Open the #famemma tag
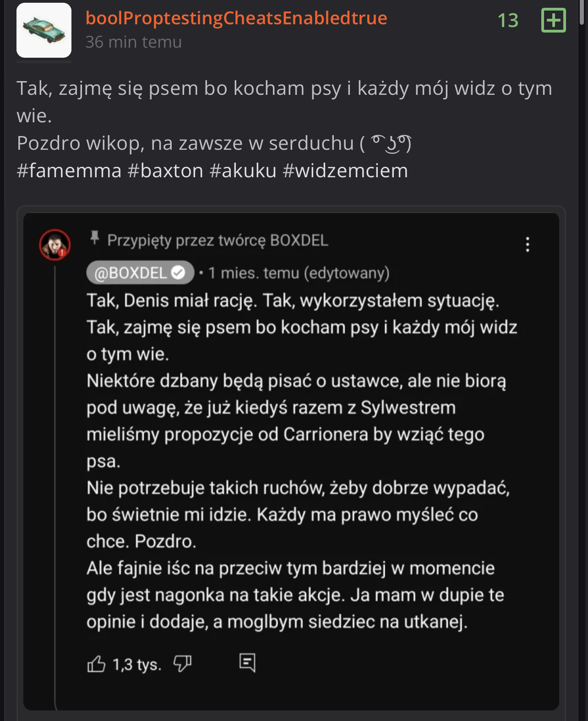The width and height of the screenshot is (588, 721). click(x=69, y=171)
